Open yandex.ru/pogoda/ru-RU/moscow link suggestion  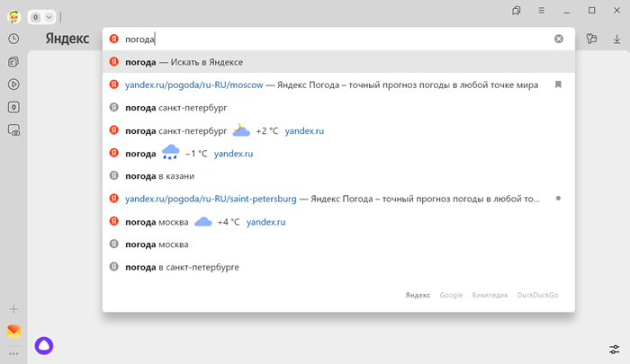193,84
